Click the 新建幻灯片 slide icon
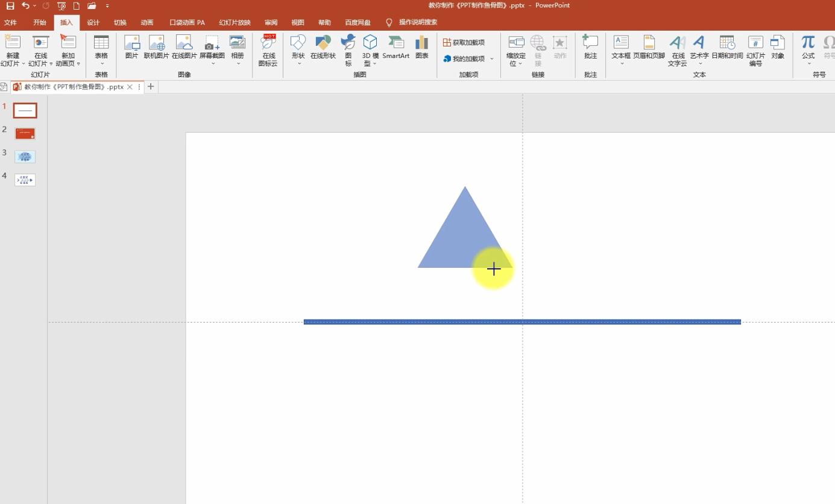Screen dimensions: 835x504 (12, 42)
